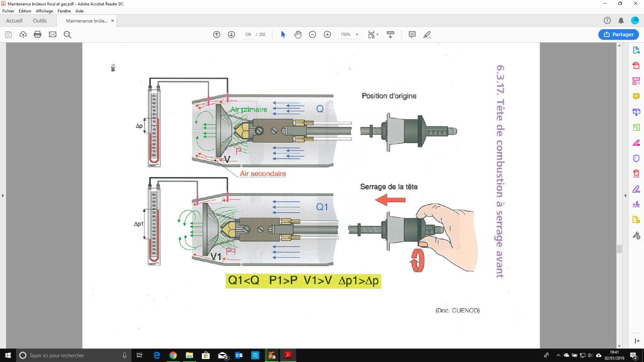Open the Export PDF tool
This screenshot has width=644, height=362.
point(636,50)
